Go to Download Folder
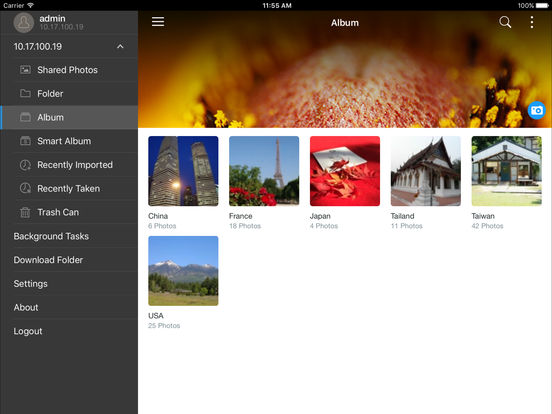 click(69, 260)
